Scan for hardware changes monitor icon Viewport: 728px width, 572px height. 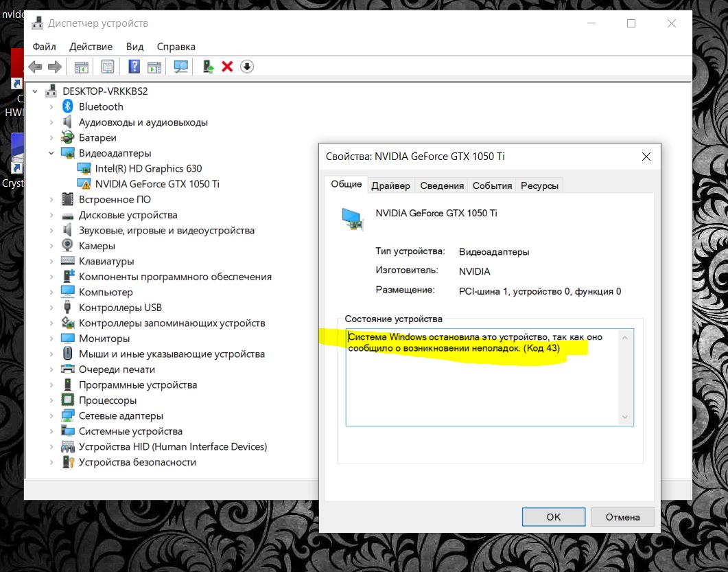pyautogui.click(x=180, y=67)
